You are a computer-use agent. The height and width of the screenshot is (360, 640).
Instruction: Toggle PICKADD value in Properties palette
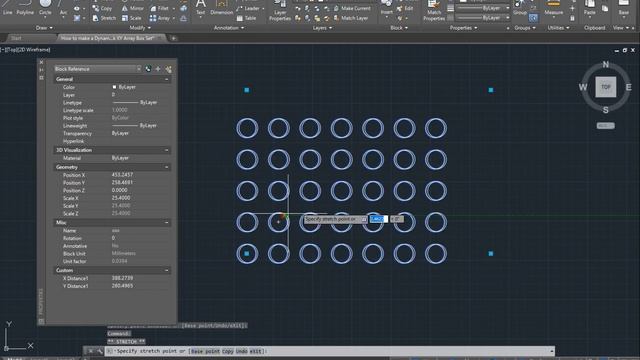pos(148,69)
